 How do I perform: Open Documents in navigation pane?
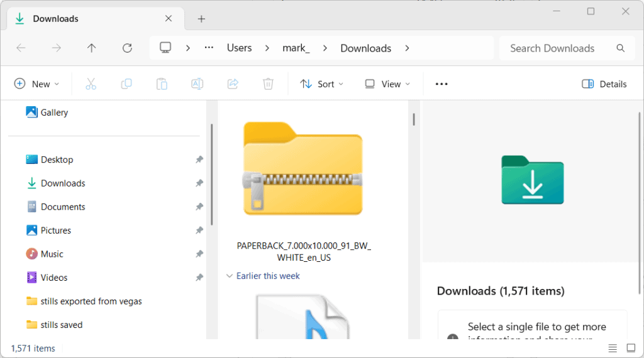tap(63, 207)
